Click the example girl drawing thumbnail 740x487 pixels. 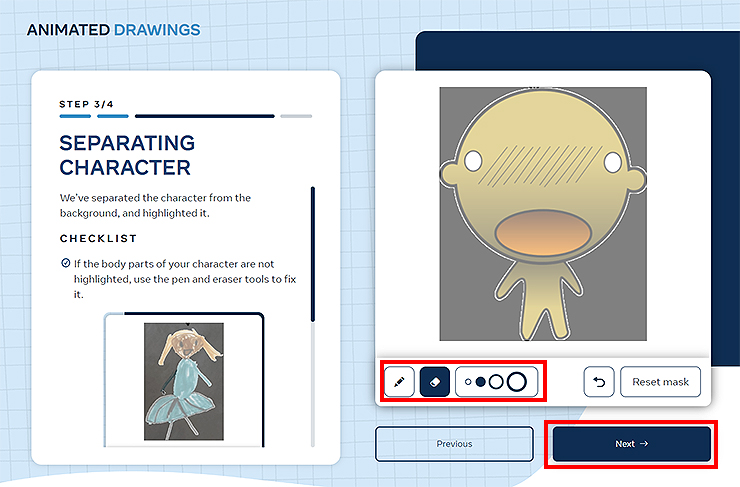coord(184,381)
